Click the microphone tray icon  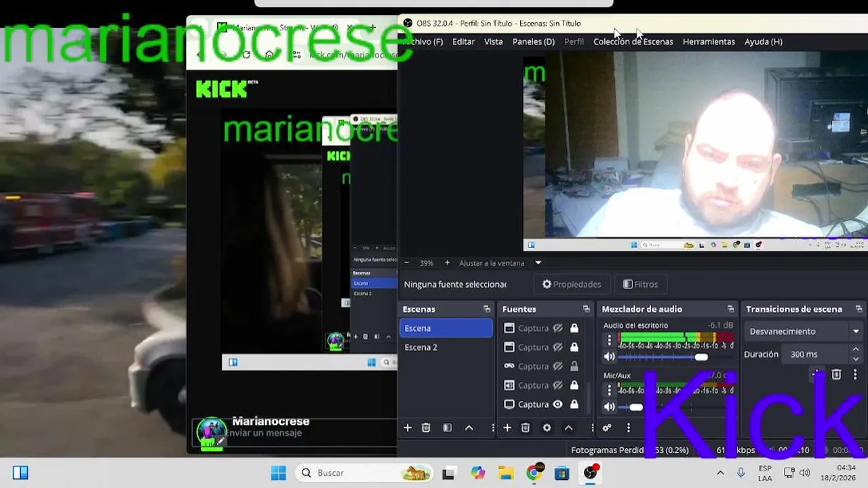(x=741, y=473)
